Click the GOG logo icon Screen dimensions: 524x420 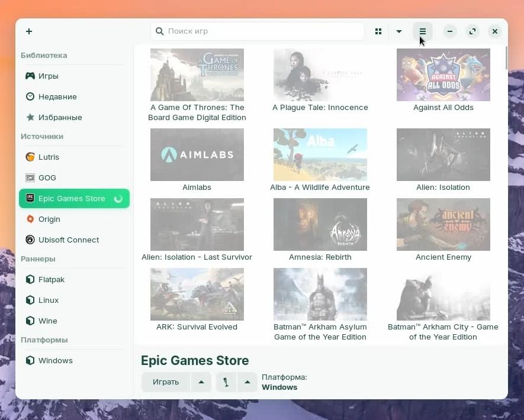click(30, 177)
